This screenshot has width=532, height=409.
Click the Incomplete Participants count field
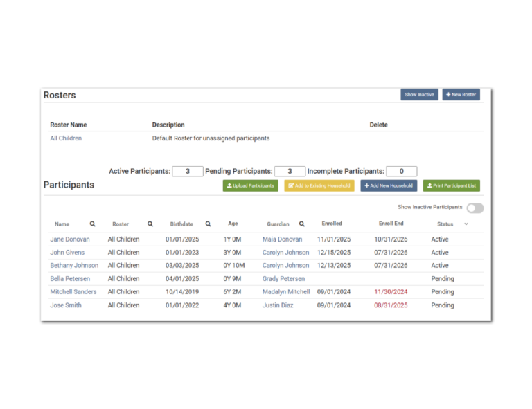[x=401, y=172]
